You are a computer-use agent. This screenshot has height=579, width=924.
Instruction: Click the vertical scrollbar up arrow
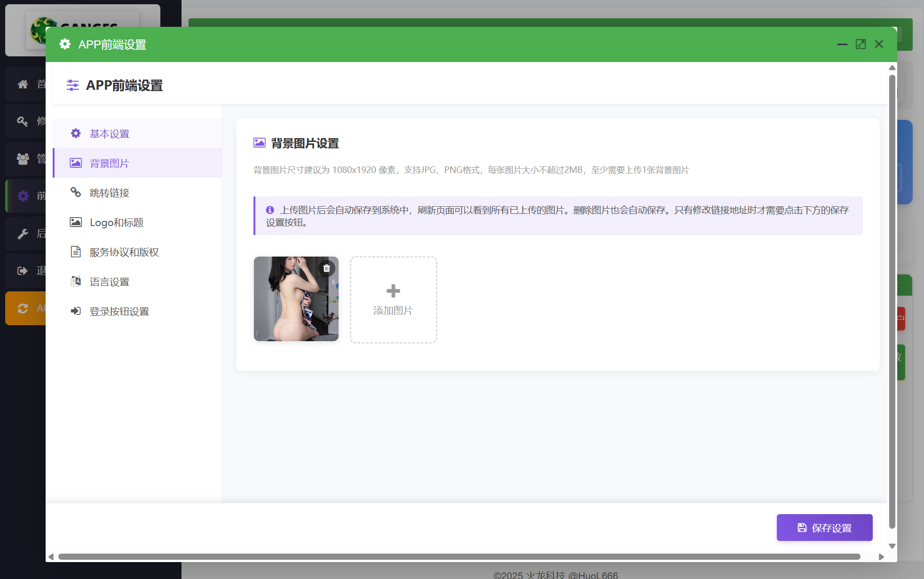[892, 68]
